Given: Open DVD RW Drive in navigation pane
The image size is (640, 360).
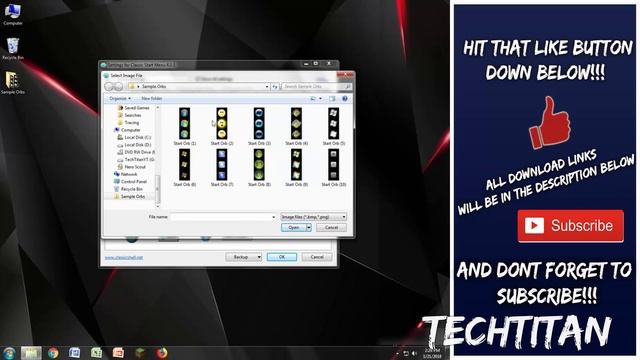Looking at the screenshot, I should tap(136, 152).
